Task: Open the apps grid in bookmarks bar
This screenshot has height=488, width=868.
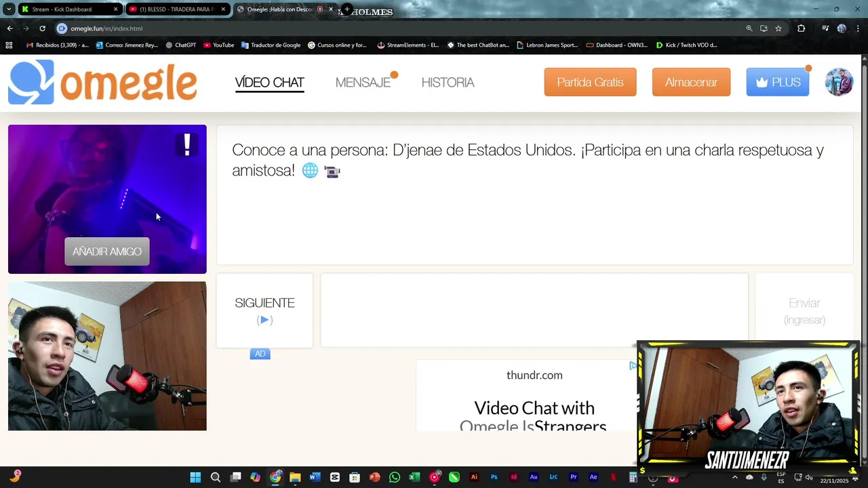Action: click(9, 45)
